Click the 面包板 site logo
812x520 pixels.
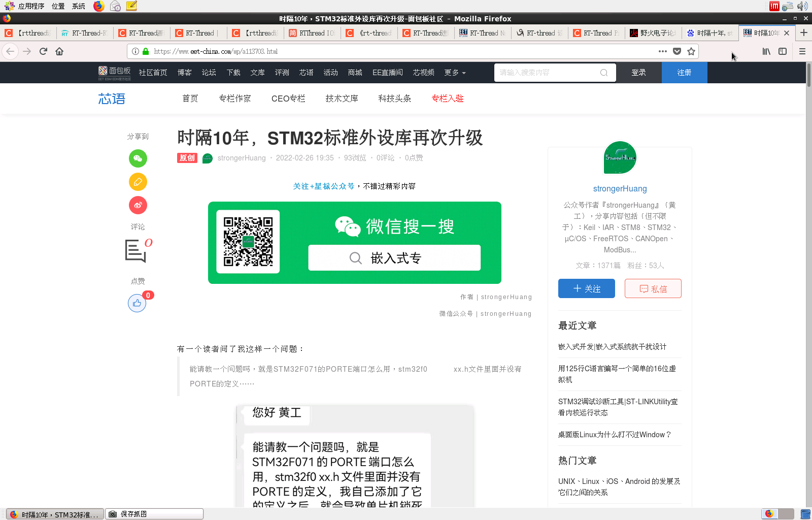click(115, 73)
